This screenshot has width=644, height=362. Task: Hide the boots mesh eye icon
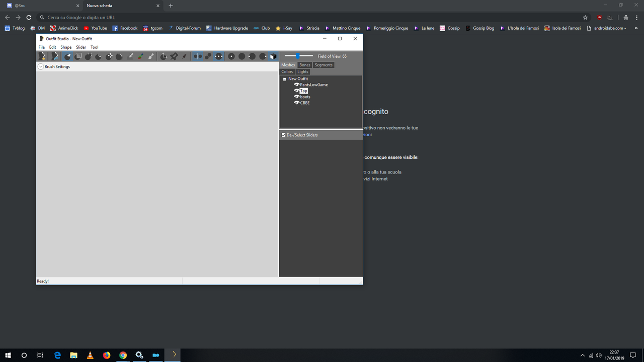(x=297, y=97)
